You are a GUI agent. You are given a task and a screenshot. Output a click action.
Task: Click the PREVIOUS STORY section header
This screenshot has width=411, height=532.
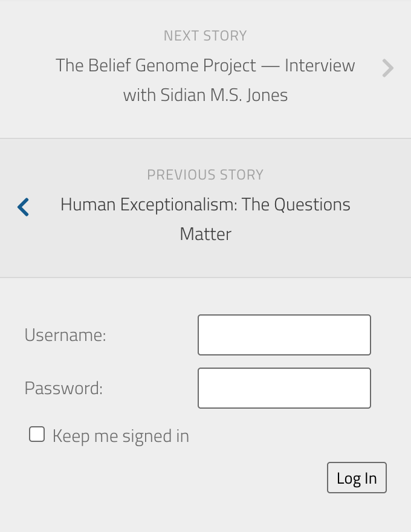205,175
